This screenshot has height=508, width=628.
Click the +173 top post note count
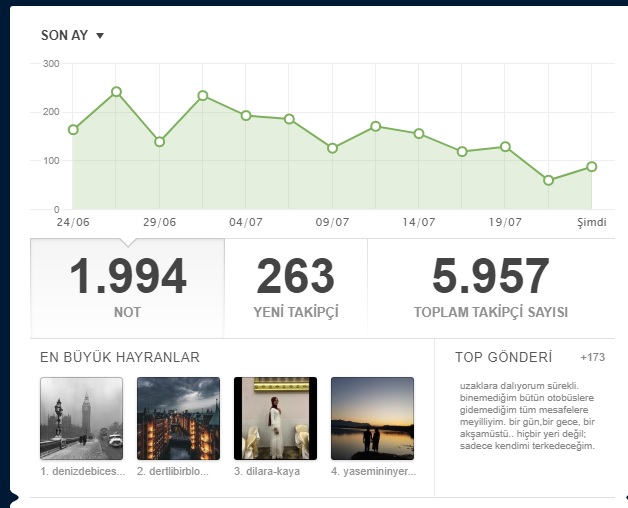[x=592, y=357]
